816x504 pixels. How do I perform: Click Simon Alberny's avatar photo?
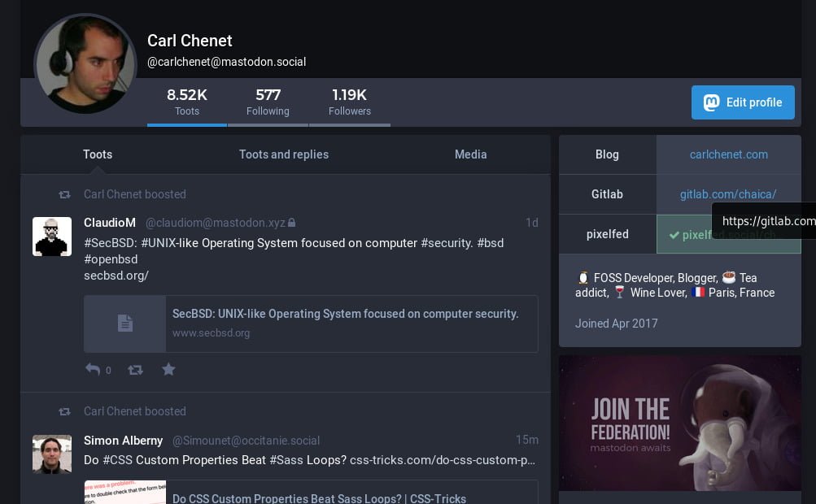pyautogui.click(x=52, y=454)
